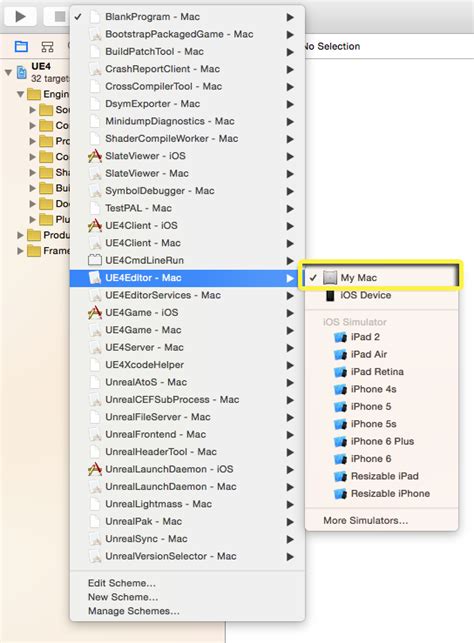474x643 pixels.
Task: Click UE4Game - iOS app icon
Action: coord(95,312)
